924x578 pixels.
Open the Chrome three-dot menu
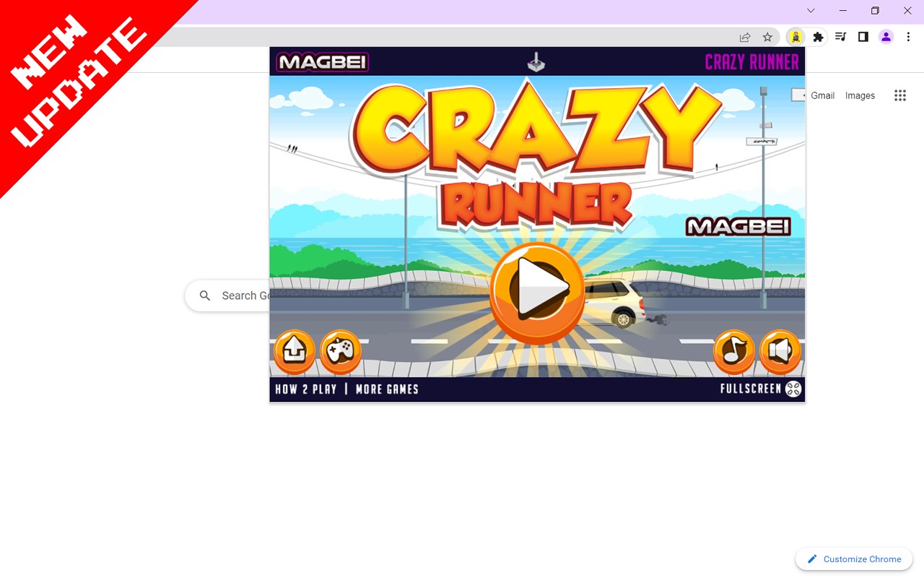(x=908, y=37)
